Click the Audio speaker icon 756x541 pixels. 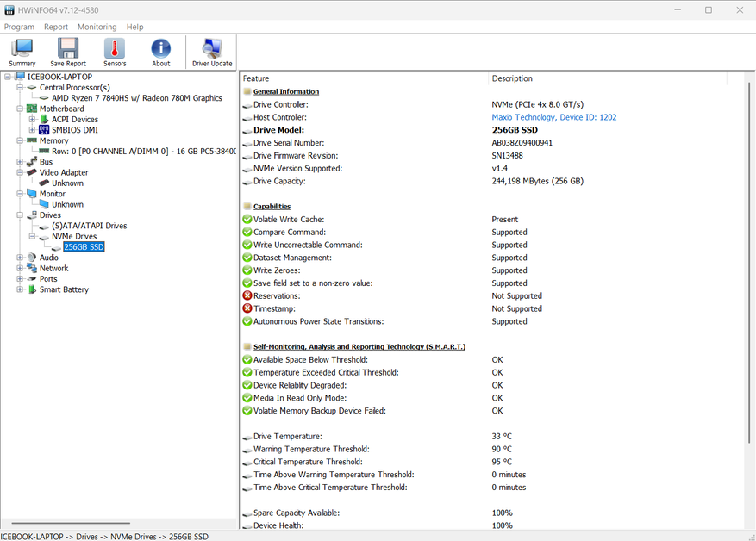click(32, 258)
